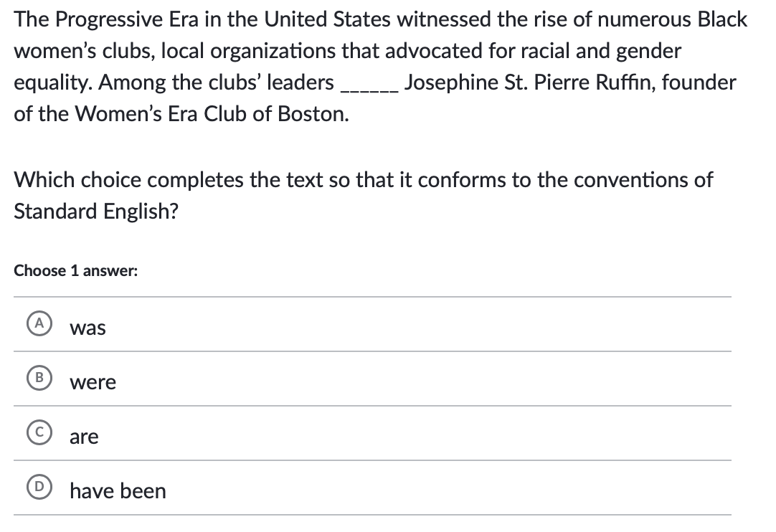
Task: Choose the answer text 'were'
Action: coord(93,383)
